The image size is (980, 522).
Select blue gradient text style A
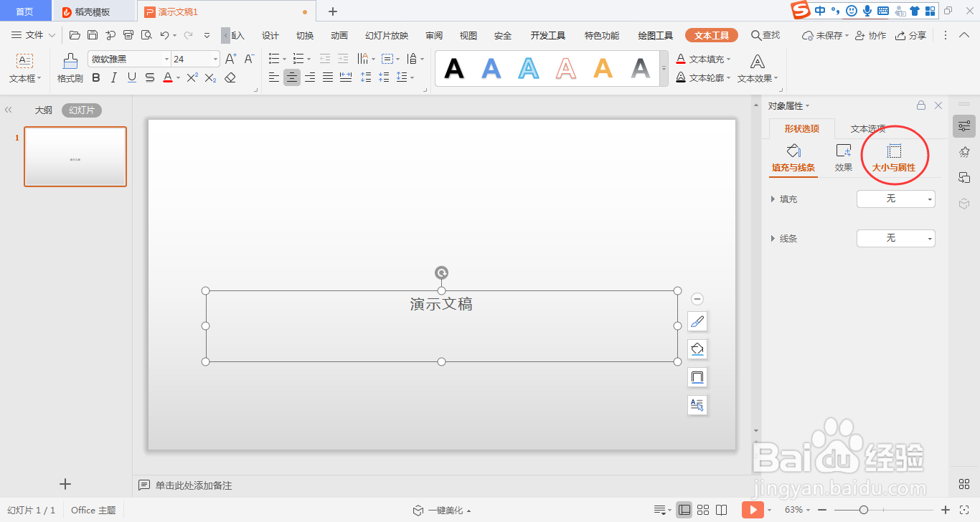[491, 68]
